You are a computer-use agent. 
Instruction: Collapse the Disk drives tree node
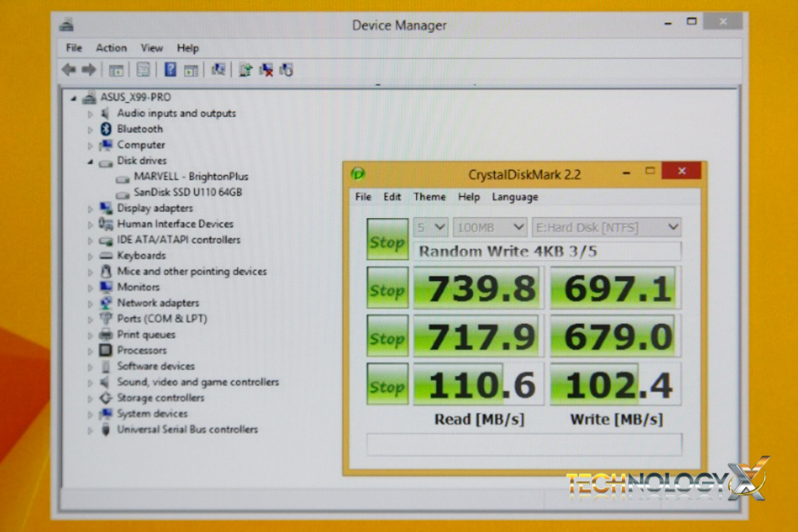90,161
